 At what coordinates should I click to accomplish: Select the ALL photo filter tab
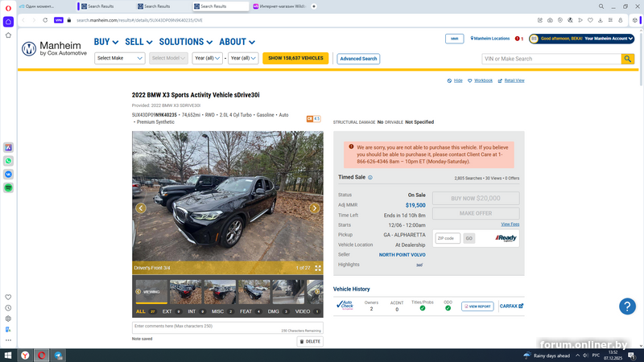[146, 311]
